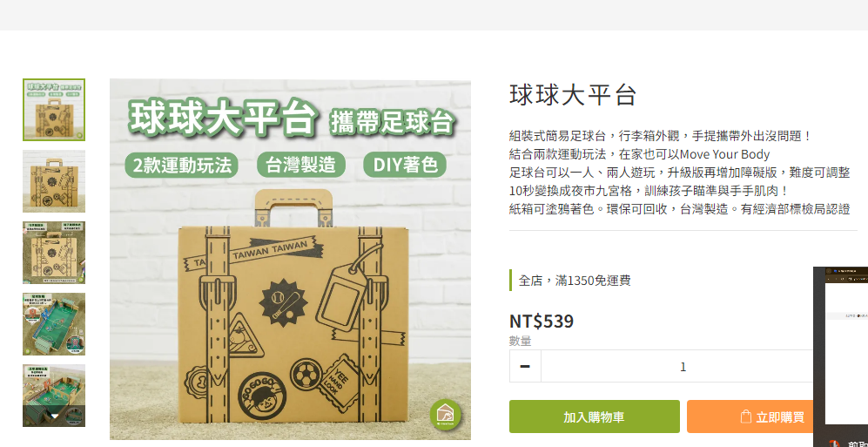Select the fifth thumbnail at the strip bottom
This screenshot has width=868, height=447.
pos(54,396)
